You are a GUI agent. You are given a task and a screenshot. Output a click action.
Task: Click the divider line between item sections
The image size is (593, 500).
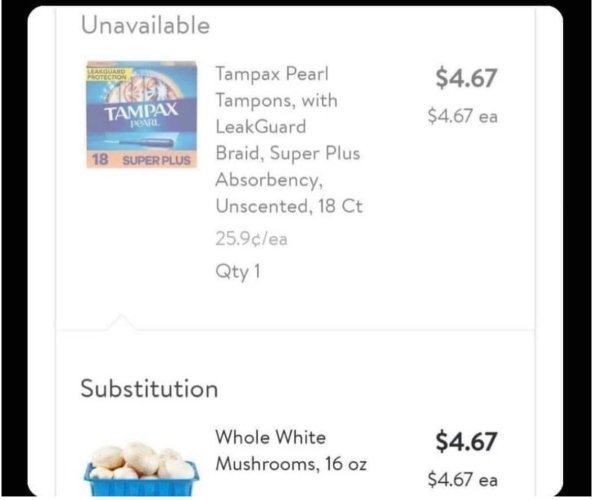(295, 330)
